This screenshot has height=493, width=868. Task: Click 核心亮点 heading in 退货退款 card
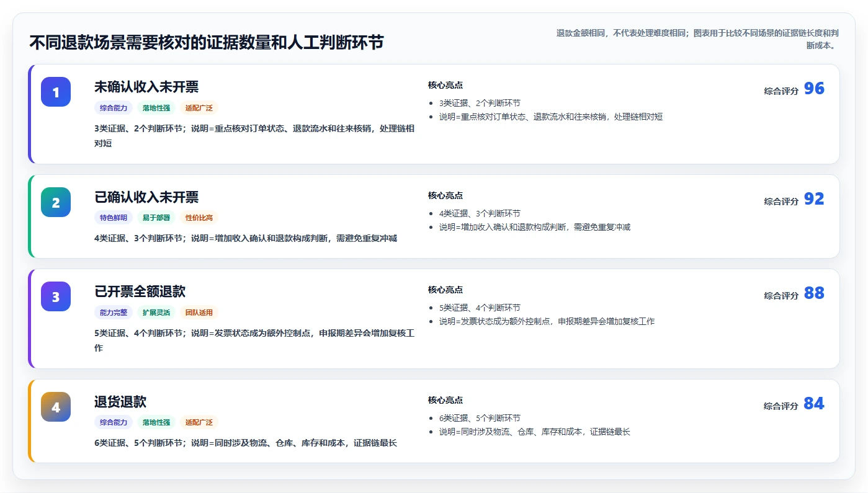[445, 400]
